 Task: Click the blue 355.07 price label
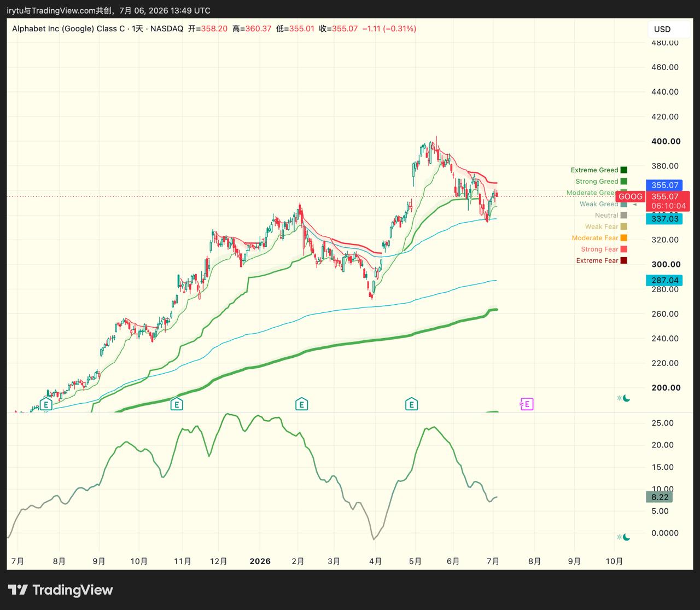pyautogui.click(x=664, y=185)
